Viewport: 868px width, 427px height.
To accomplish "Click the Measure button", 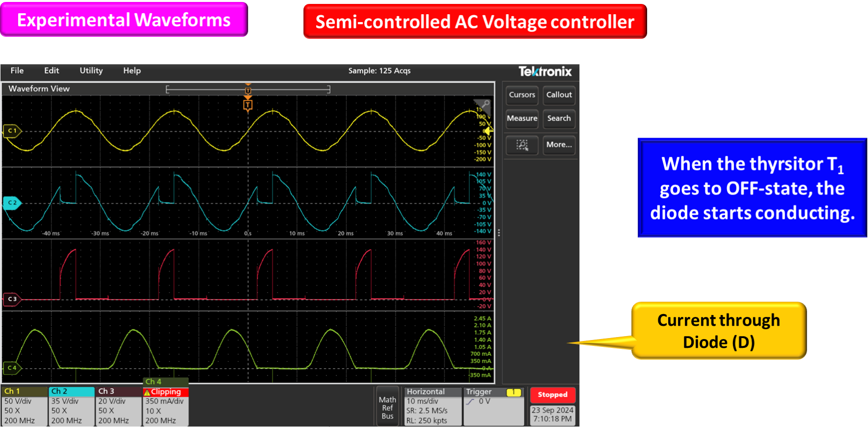I will [522, 118].
